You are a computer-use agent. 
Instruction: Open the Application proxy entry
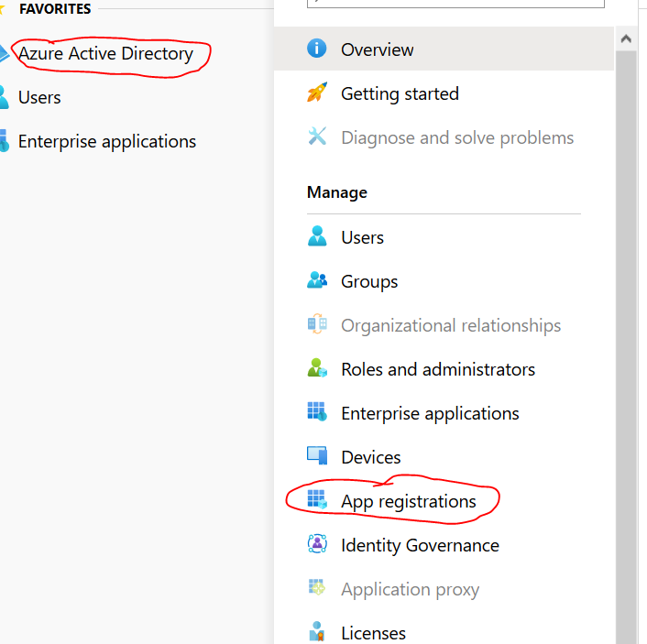click(410, 589)
